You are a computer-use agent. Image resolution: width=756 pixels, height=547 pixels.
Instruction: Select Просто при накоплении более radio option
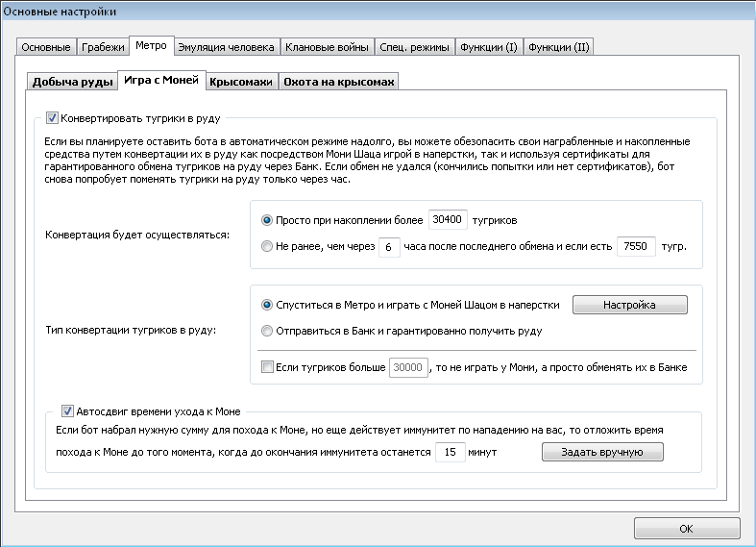tap(267, 220)
